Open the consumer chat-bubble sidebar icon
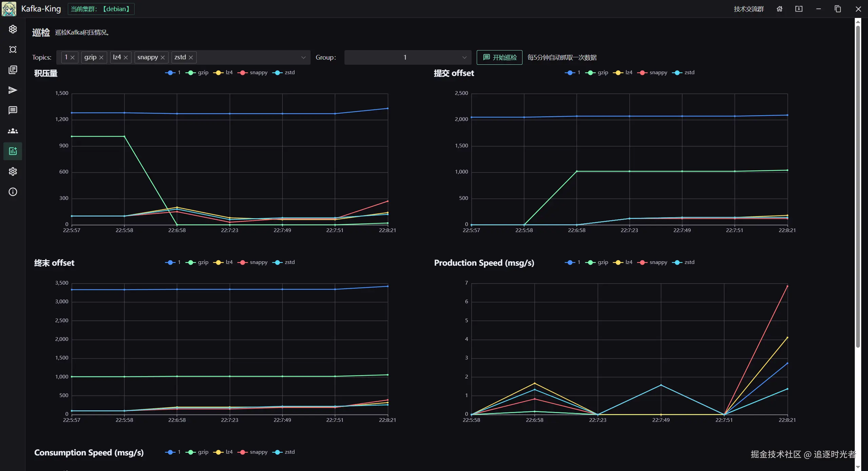This screenshot has width=868, height=471. click(13, 110)
